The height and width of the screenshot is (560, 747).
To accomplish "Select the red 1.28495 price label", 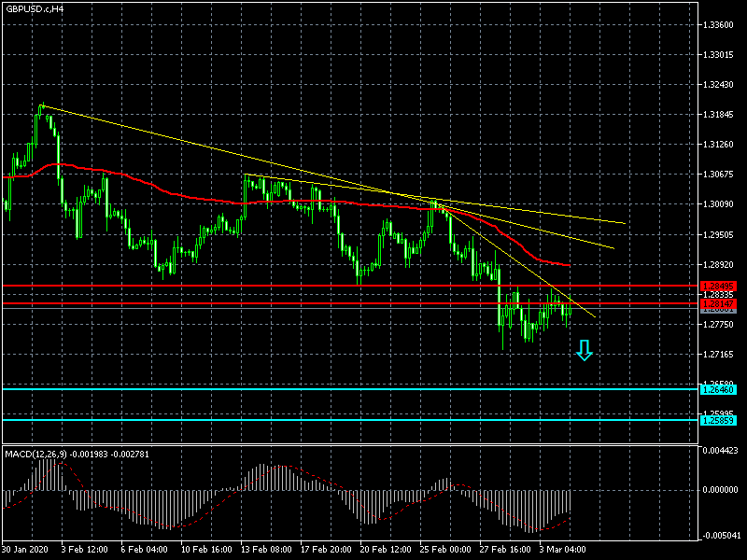I will click(x=718, y=286).
